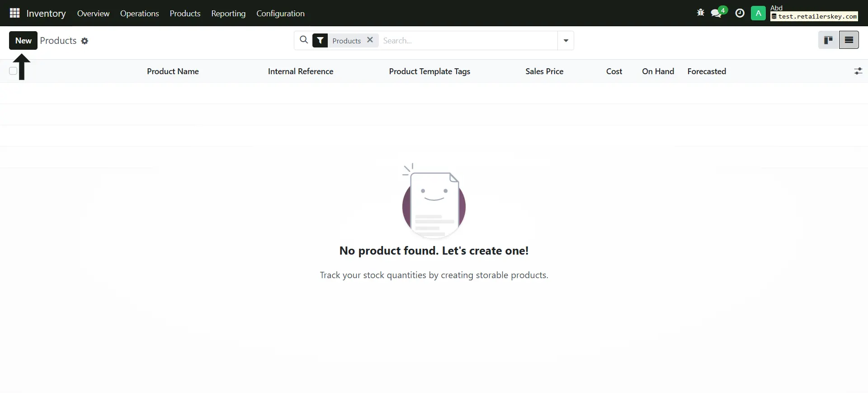
Task: Focus the Search input field
Action: 468,41
